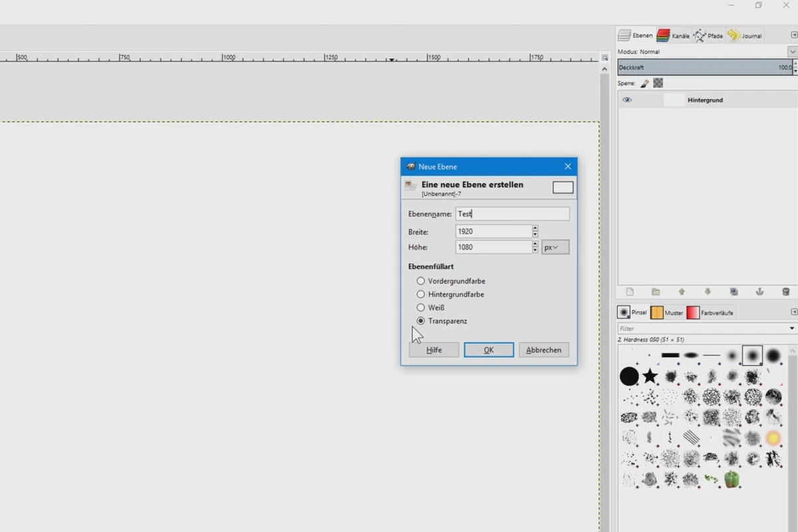Choose the black star brush
The image size is (798, 532).
pyautogui.click(x=650, y=376)
